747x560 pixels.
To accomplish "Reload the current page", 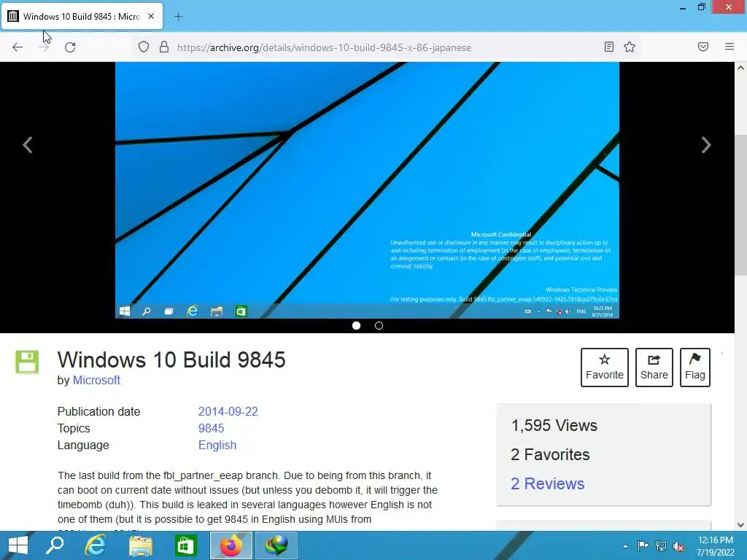I will coord(70,47).
